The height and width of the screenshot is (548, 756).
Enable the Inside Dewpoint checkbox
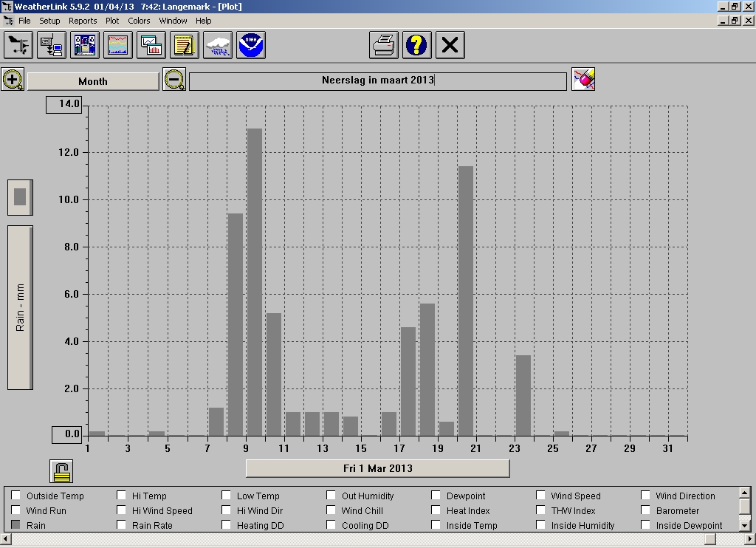point(645,525)
